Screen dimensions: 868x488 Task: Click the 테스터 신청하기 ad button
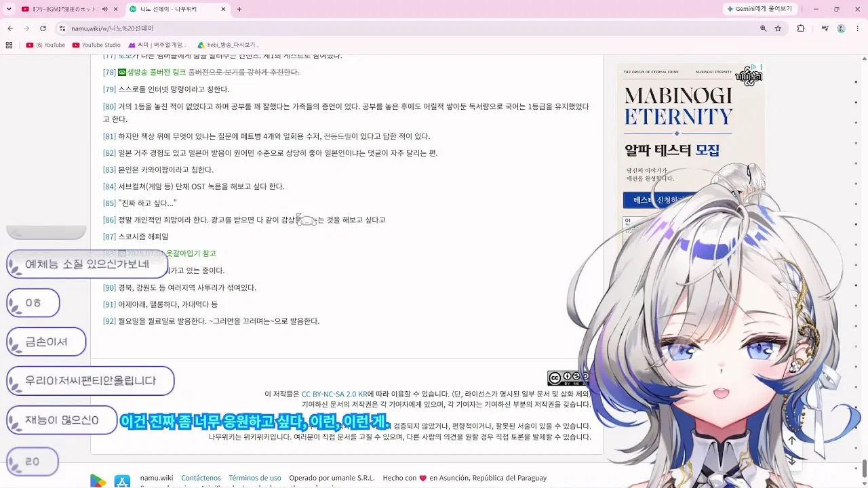(658, 200)
